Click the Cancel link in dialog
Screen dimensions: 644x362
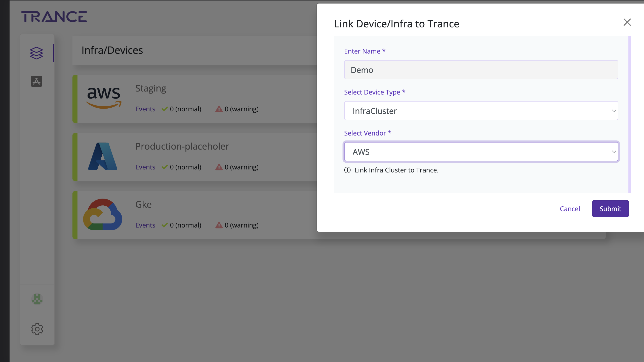[570, 209]
